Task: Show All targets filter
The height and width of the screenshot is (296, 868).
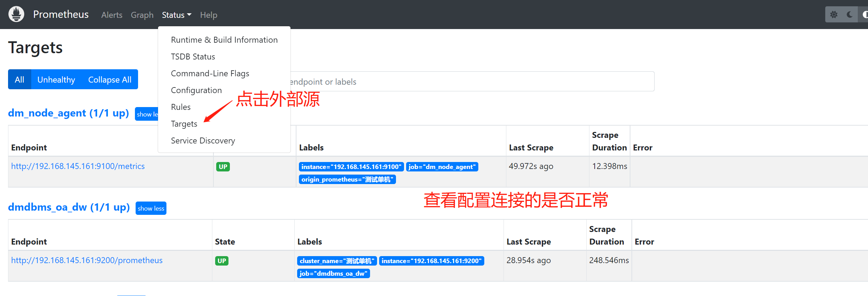Action: tap(20, 79)
